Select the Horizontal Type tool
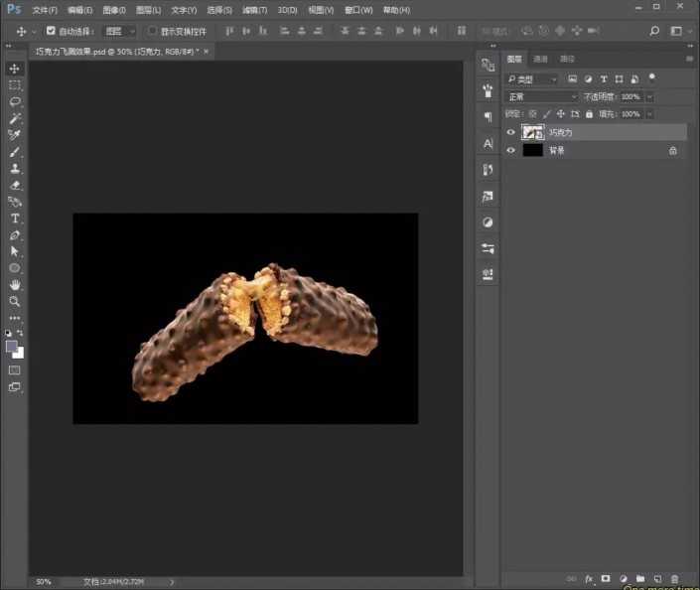The width and height of the screenshot is (700, 590). pyautogui.click(x=15, y=219)
